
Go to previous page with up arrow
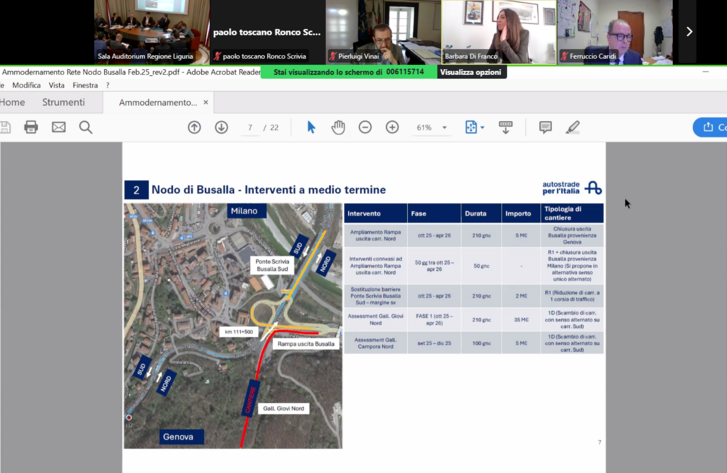(194, 127)
